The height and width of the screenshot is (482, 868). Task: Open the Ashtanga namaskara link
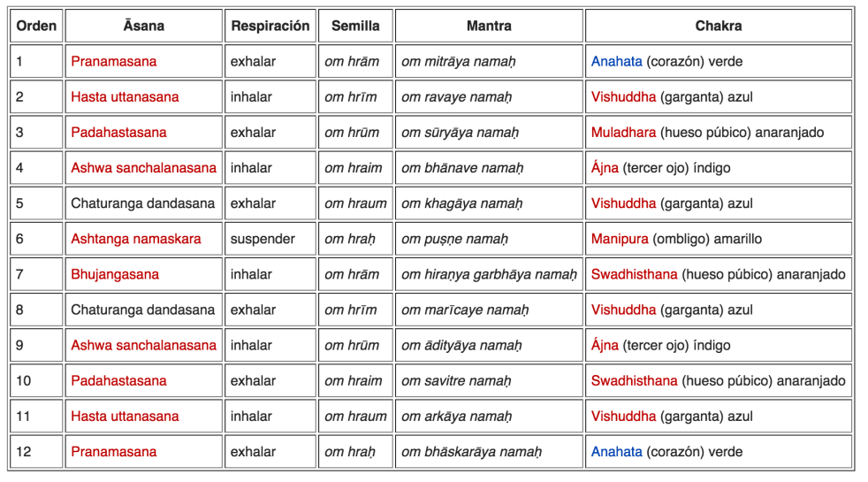coord(135,239)
